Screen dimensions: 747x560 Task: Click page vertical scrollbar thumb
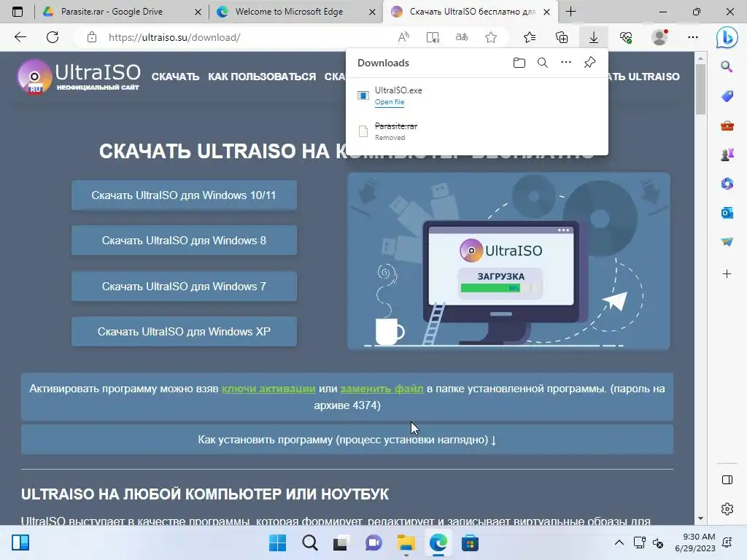(700, 89)
